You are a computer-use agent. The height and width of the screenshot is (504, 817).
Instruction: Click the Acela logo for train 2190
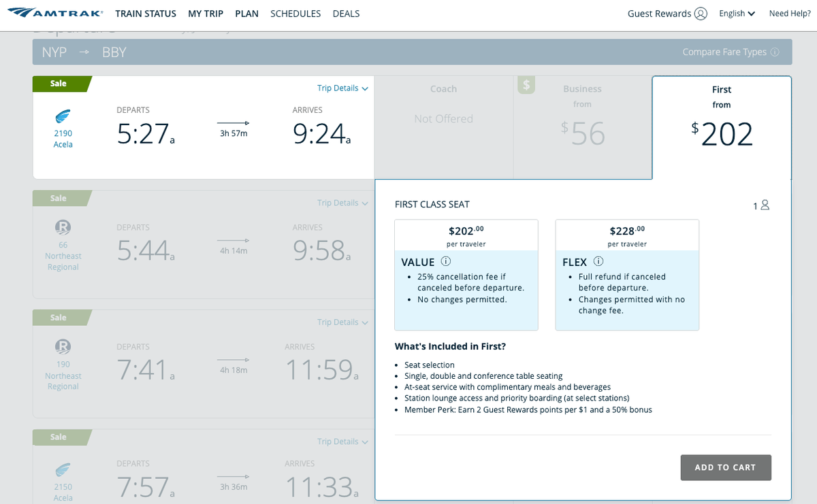click(x=62, y=117)
